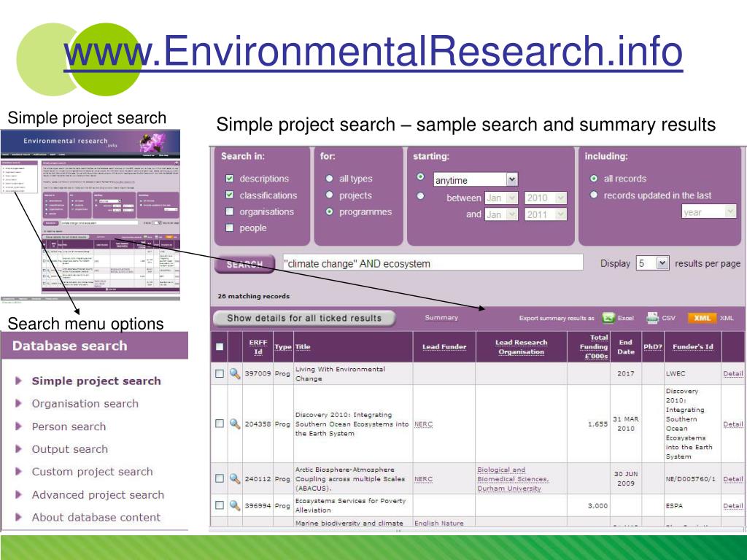Open the between month Jan dropdown
Viewport: 747px width, 560px height.
(501, 198)
